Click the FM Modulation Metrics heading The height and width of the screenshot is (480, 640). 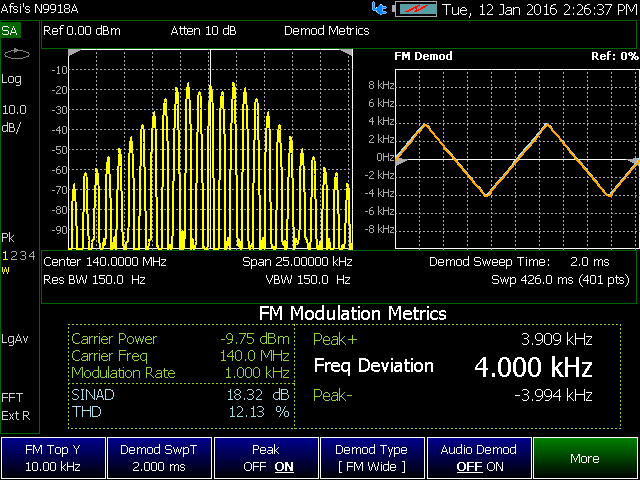[353, 313]
